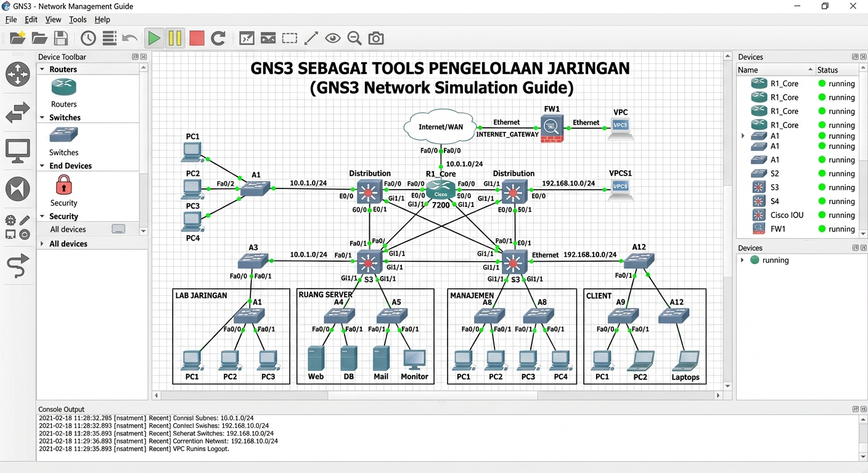The height and width of the screenshot is (473, 868).
Task: Click the red Stop all nodes button
Action: coord(197,38)
